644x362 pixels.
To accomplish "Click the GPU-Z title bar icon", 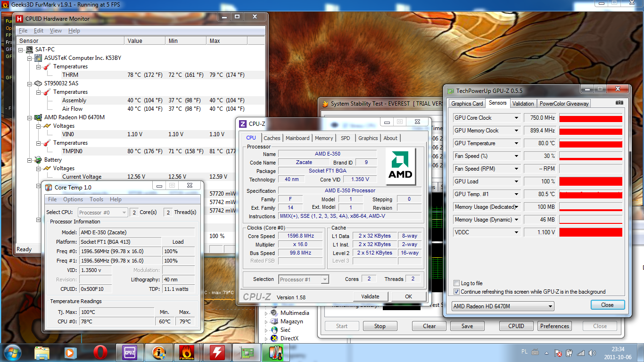I will coord(451,91).
